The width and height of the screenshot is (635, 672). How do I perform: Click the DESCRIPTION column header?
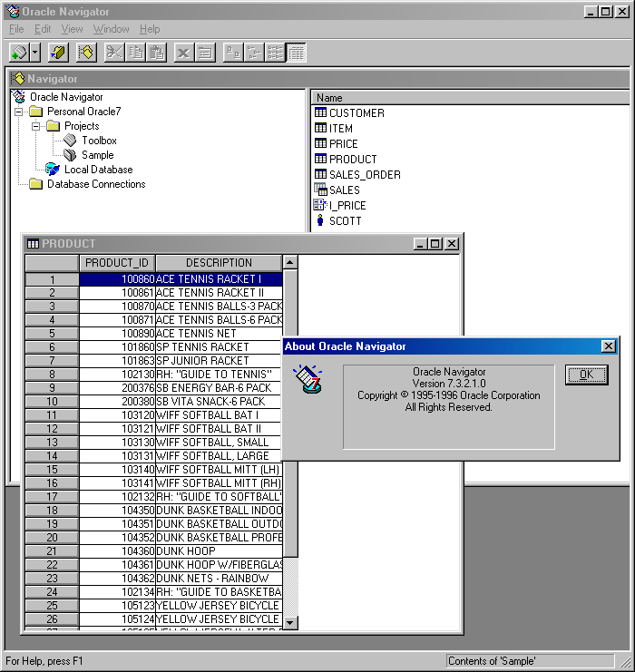coord(219,263)
